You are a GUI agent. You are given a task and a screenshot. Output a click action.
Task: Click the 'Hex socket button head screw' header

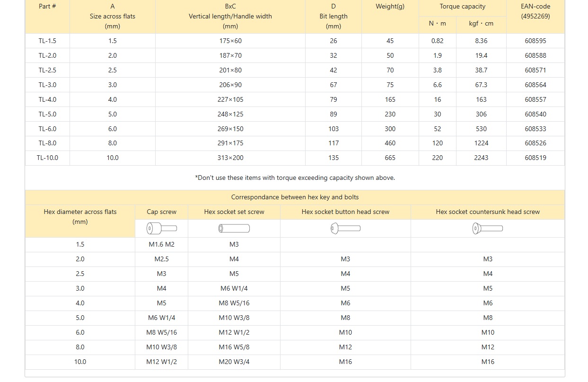pyautogui.click(x=345, y=212)
